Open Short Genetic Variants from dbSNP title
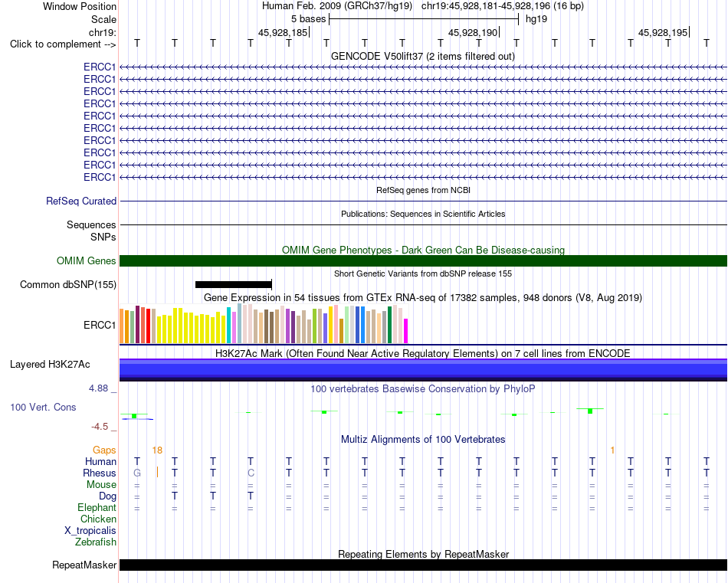Screen dimensions: 728x583 point(423,273)
